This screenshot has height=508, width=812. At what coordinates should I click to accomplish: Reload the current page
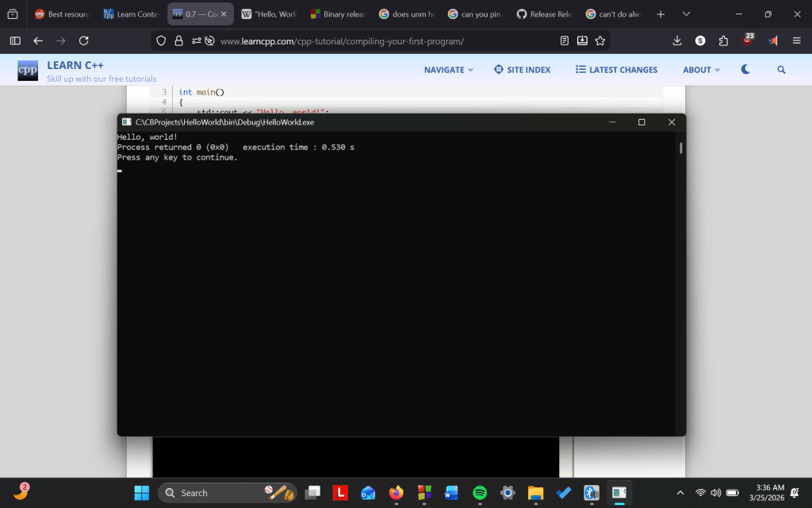(83, 40)
